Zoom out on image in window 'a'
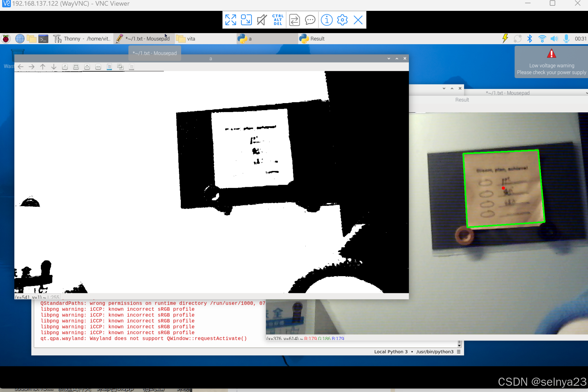This screenshot has height=392, width=588. click(x=98, y=67)
